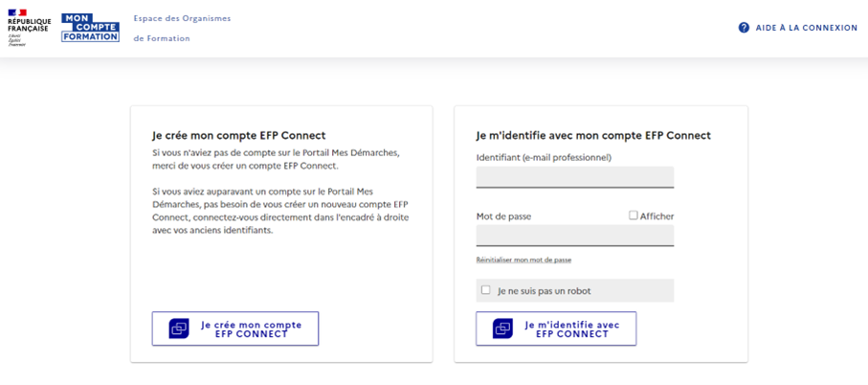Check the "Je ne suis pas un robot" box
Image resolution: width=868 pixels, height=385 pixels.
[486, 290]
